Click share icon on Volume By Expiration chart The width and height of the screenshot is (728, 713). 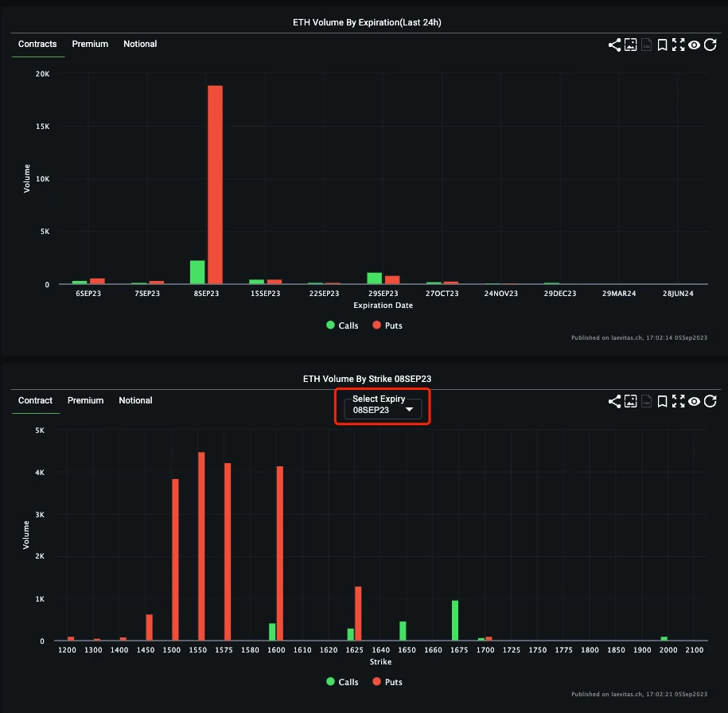[x=614, y=45]
